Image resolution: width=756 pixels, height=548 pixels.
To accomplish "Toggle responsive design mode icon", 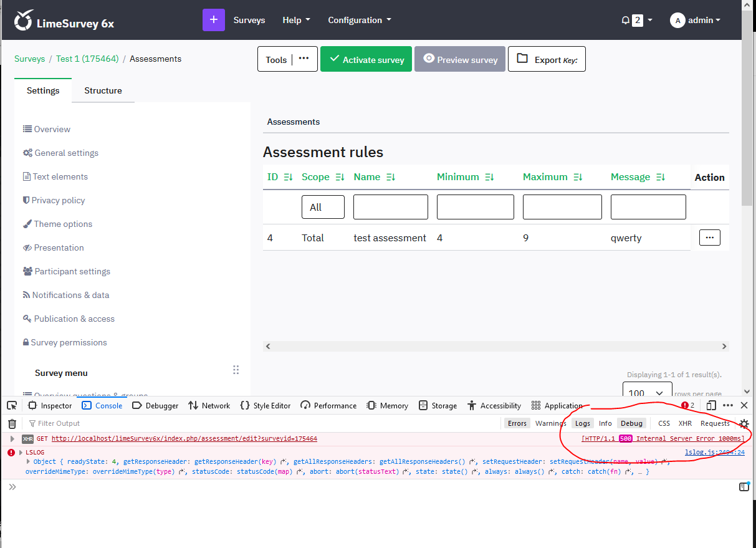I will pyautogui.click(x=711, y=405).
